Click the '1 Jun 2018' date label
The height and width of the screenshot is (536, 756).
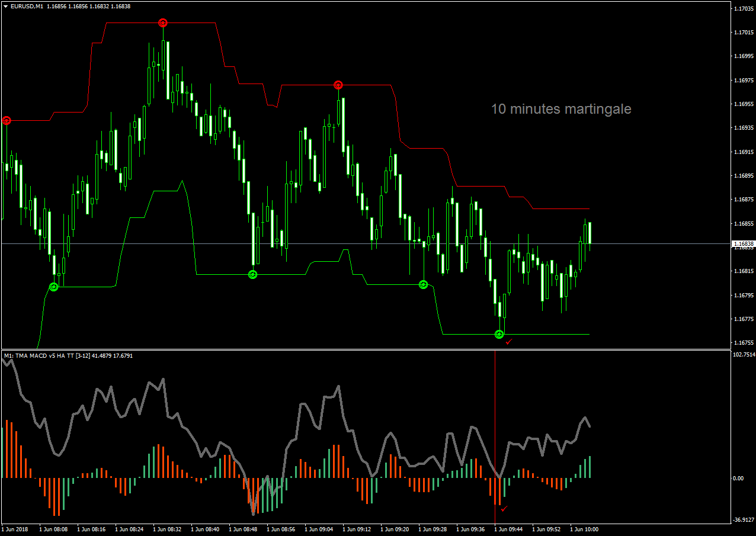tap(16, 529)
